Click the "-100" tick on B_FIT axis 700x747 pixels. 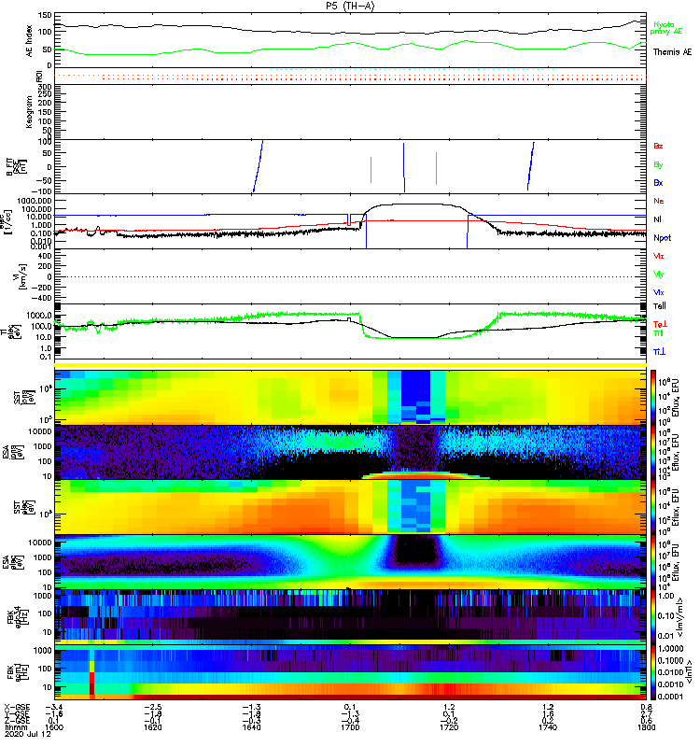(42, 190)
